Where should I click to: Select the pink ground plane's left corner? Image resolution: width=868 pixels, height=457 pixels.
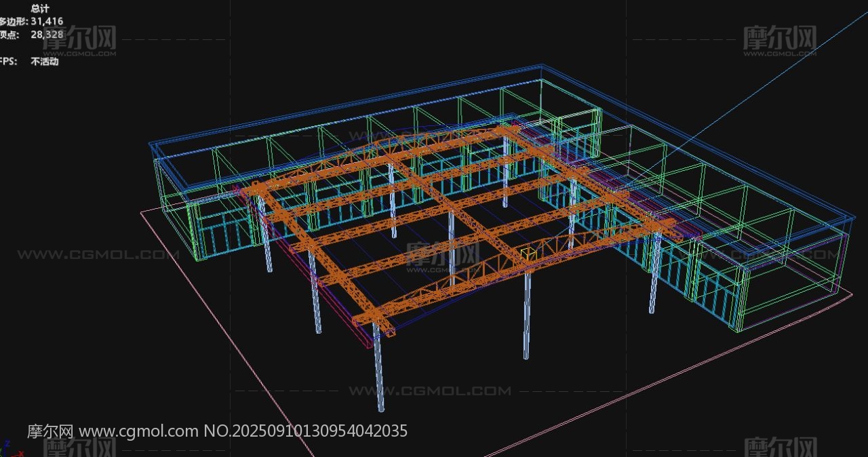click(x=142, y=212)
